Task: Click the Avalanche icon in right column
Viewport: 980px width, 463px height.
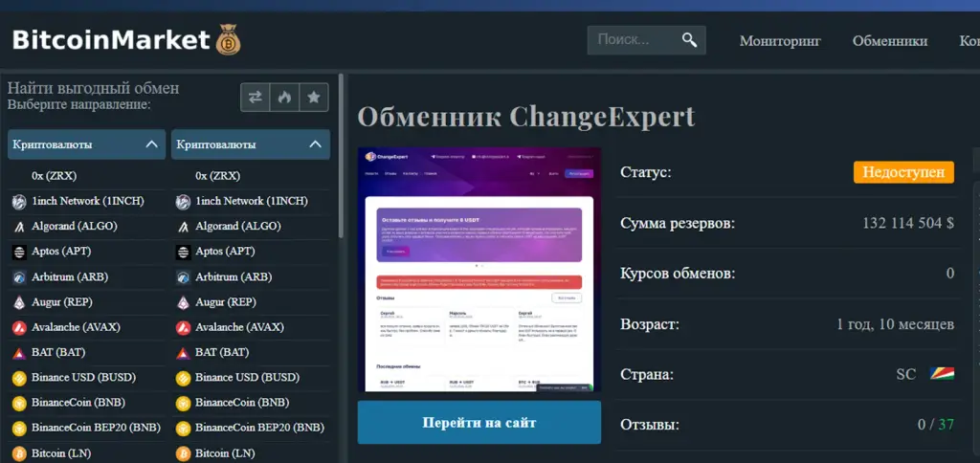Action: pos(183,327)
